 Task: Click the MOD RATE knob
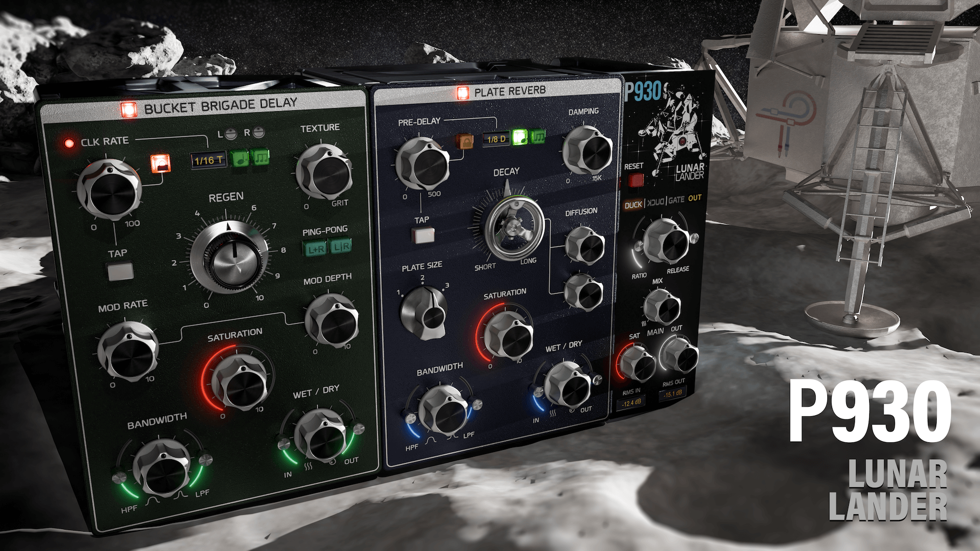pyautogui.click(x=128, y=352)
